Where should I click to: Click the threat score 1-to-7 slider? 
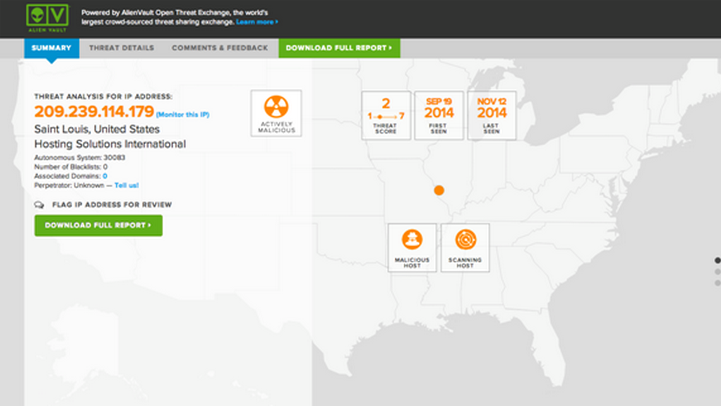[386, 116]
